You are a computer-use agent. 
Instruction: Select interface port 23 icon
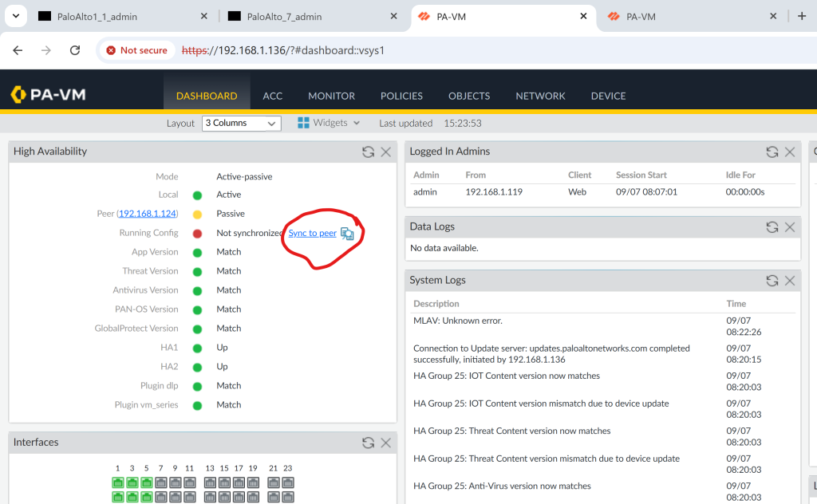[288, 482]
